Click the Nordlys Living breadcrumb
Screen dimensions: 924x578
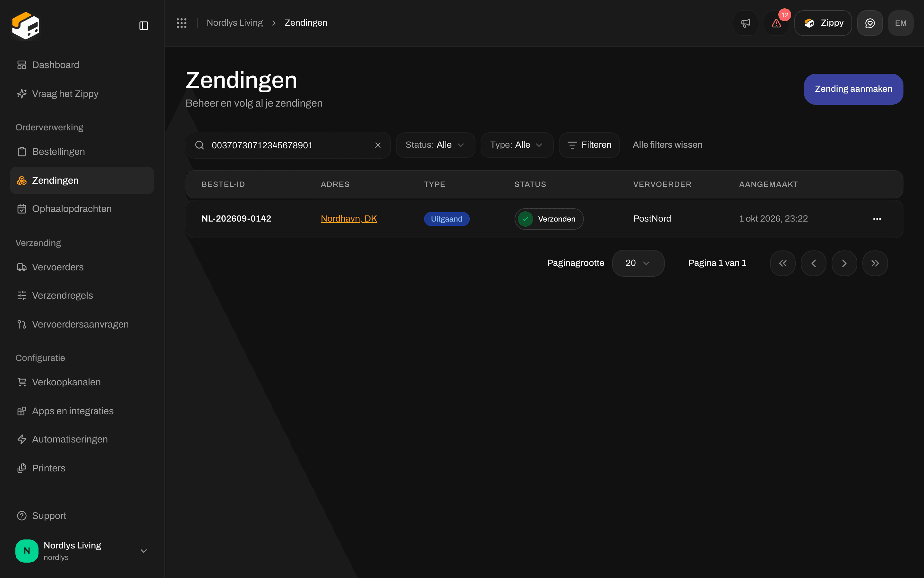235,23
